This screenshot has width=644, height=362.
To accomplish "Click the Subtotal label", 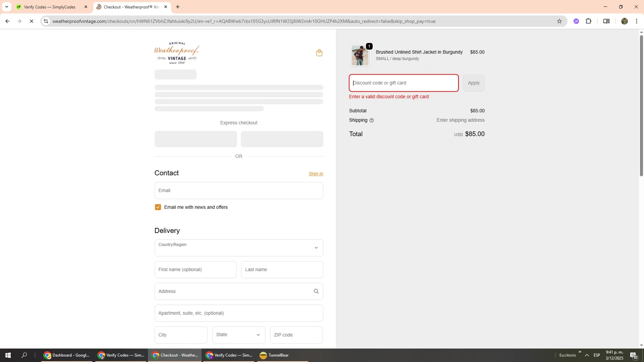I will click(x=358, y=111).
